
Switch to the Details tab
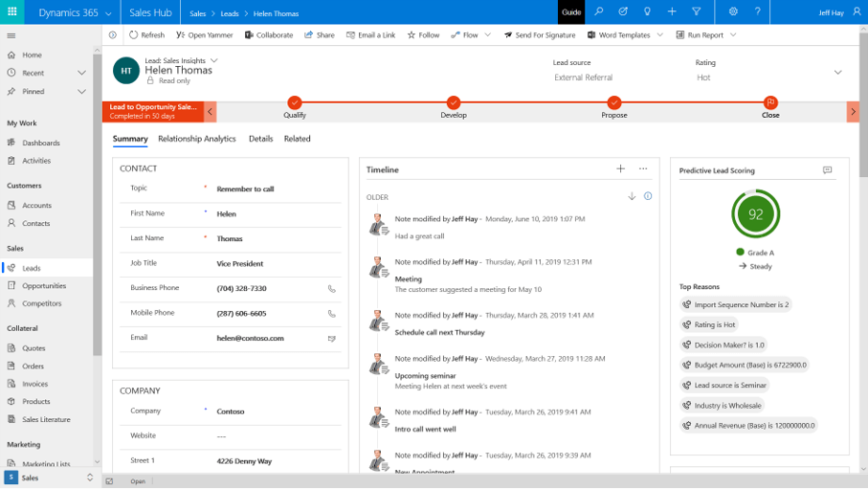(x=260, y=139)
